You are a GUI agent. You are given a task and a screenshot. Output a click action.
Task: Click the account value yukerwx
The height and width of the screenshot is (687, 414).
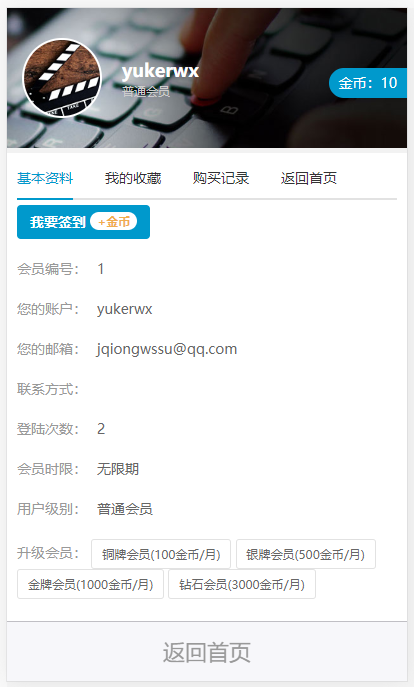(x=124, y=309)
